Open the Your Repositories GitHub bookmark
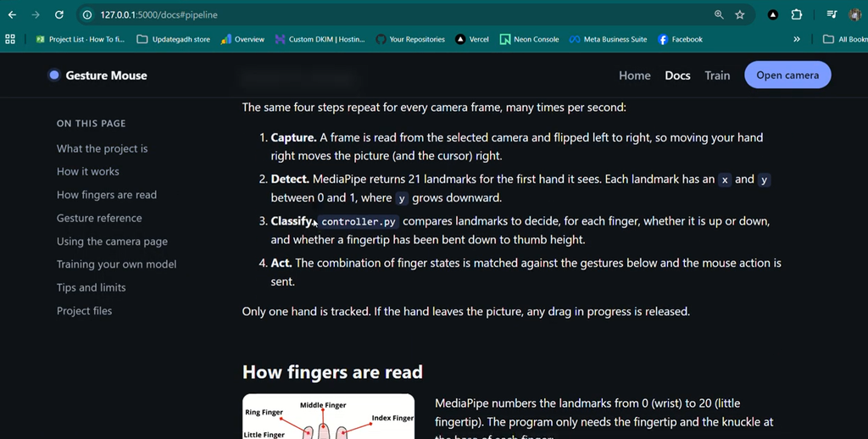The image size is (868, 439). (x=410, y=39)
